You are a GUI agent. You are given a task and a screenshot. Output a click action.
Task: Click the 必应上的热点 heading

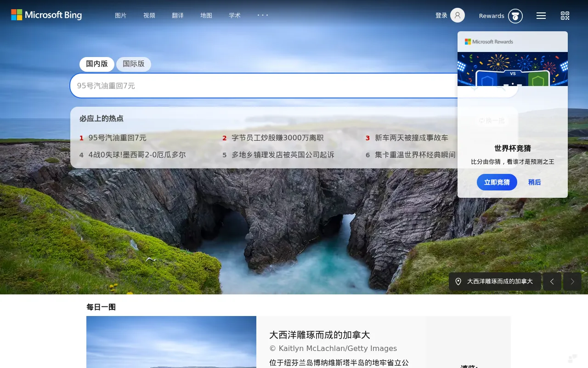(x=102, y=118)
